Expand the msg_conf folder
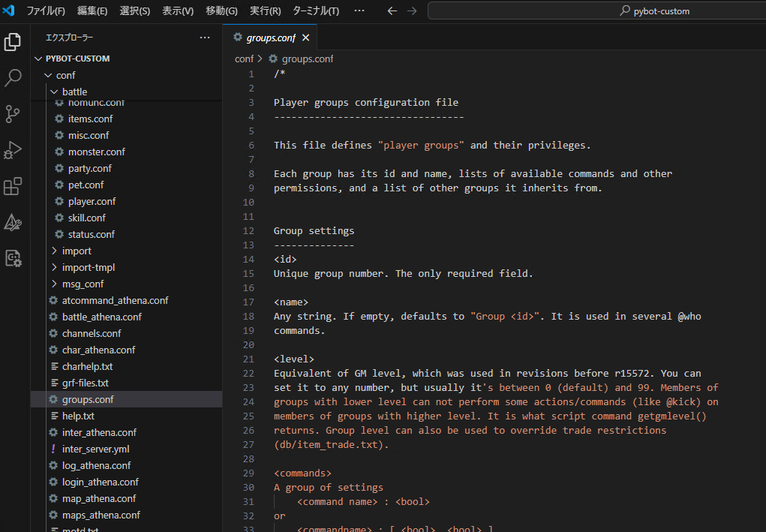 [83, 284]
